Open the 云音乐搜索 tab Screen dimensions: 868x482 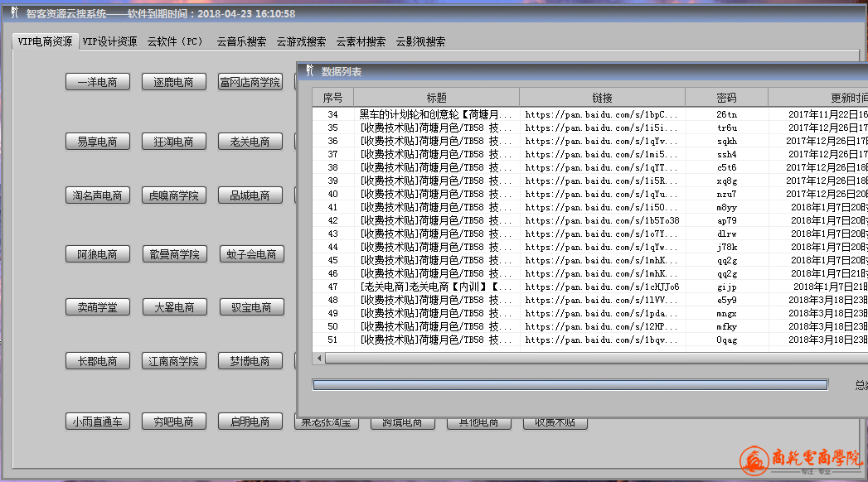pyautogui.click(x=241, y=41)
